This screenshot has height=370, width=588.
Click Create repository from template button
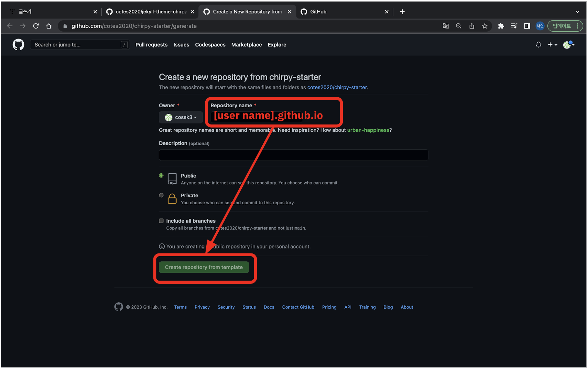[x=204, y=267]
